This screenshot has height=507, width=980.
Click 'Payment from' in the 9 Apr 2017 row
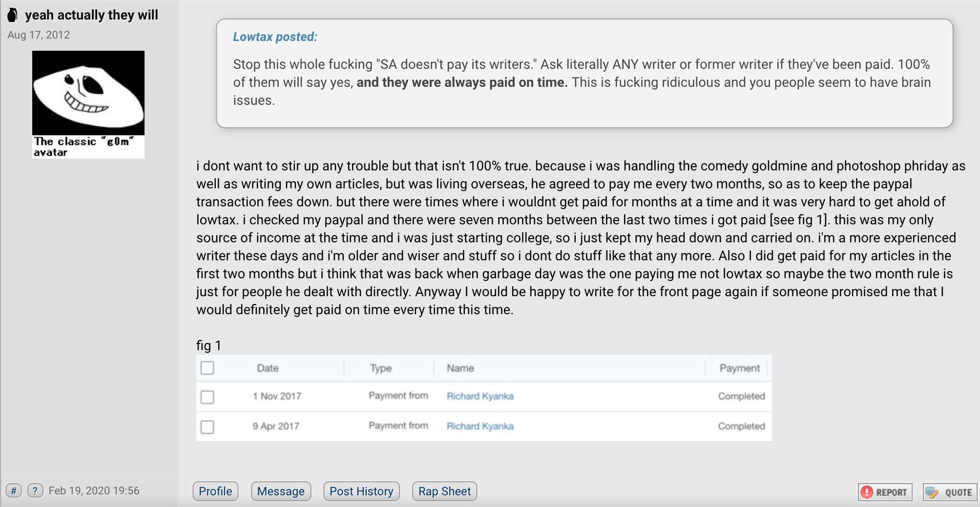click(398, 426)
